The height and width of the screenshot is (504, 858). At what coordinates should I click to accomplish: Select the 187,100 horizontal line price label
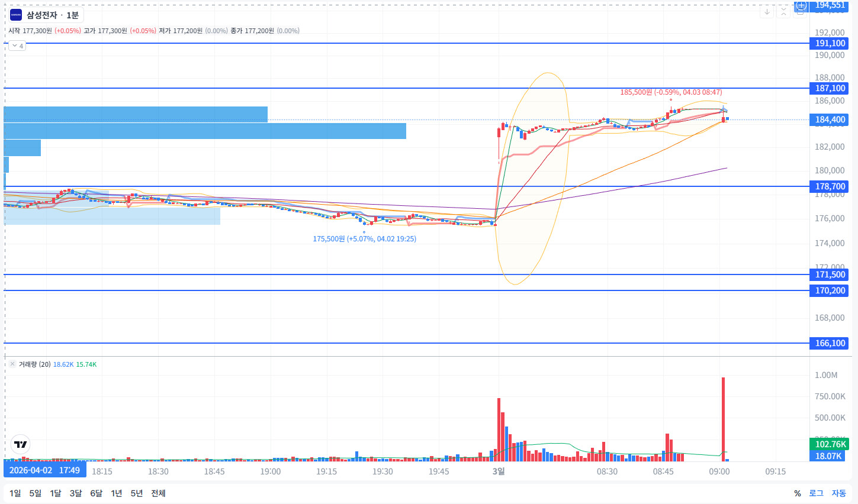(x=830, y=88)
